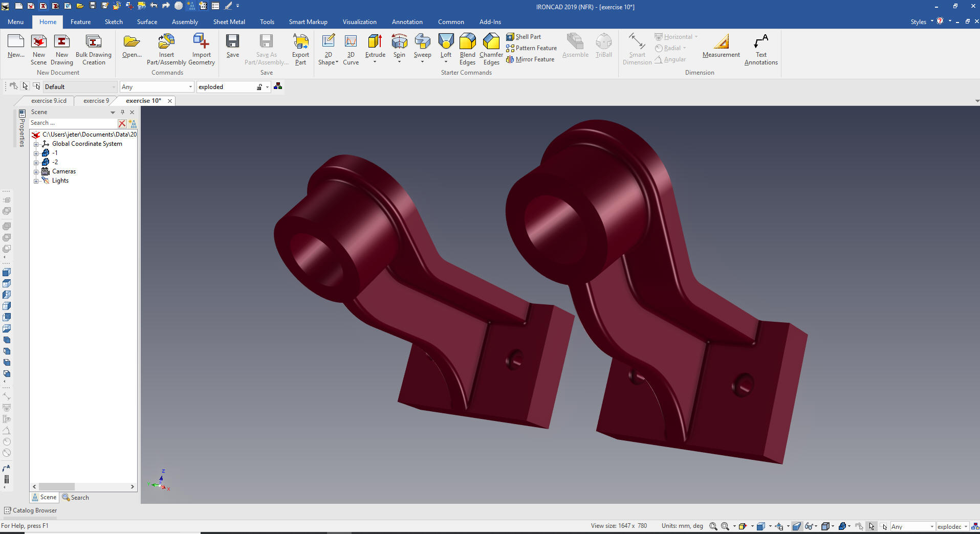
Task: Click the Redo icon in quick access
Action: [166, 6]
